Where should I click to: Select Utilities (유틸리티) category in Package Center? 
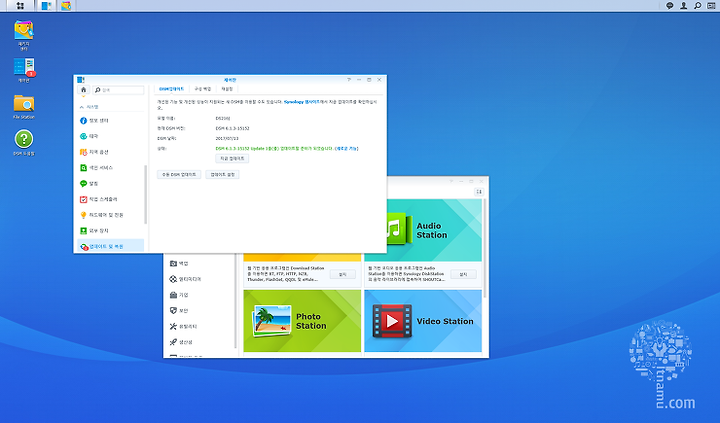pyautogui.click(x=201, y=326)
